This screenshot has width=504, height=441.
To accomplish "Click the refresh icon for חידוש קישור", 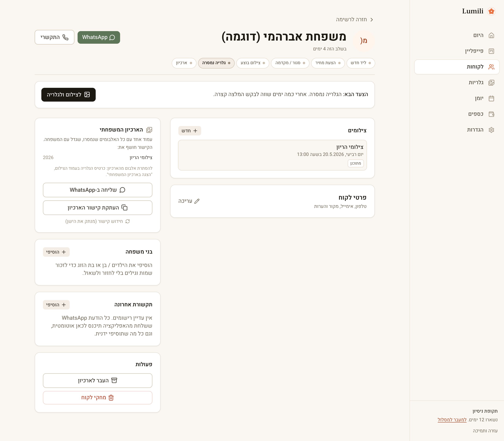I will pyautogui.click(x=128, y=221).
